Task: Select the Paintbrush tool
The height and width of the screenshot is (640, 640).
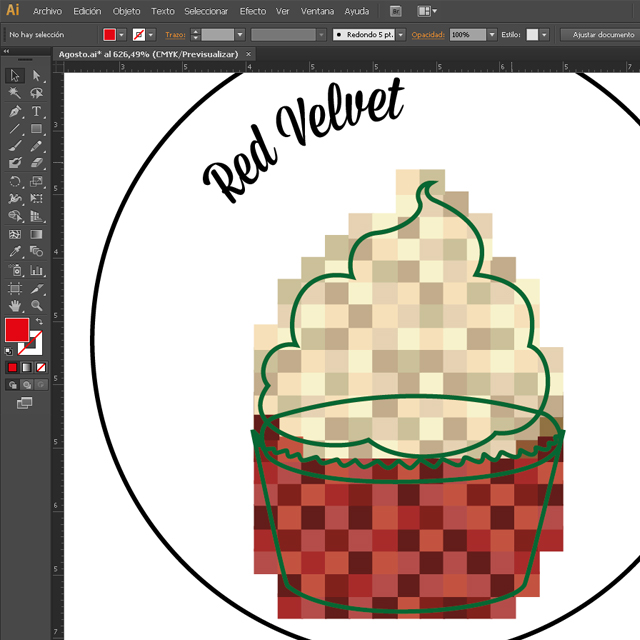Action: point(15,146)
